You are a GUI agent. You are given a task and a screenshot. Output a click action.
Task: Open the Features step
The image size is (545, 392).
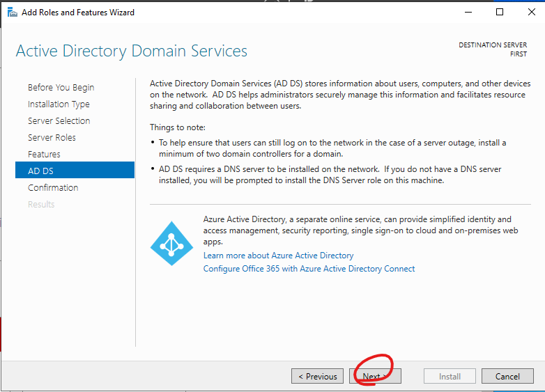click(x=44, y=154)
